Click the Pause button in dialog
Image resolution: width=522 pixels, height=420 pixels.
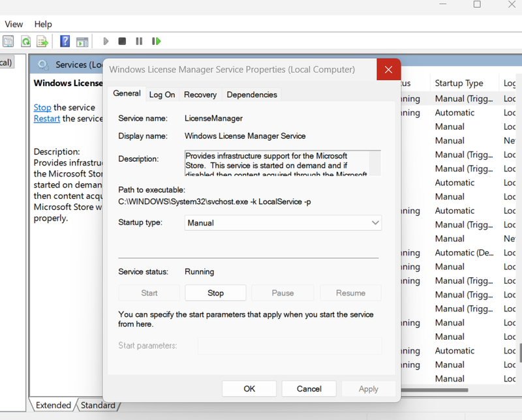283,293
